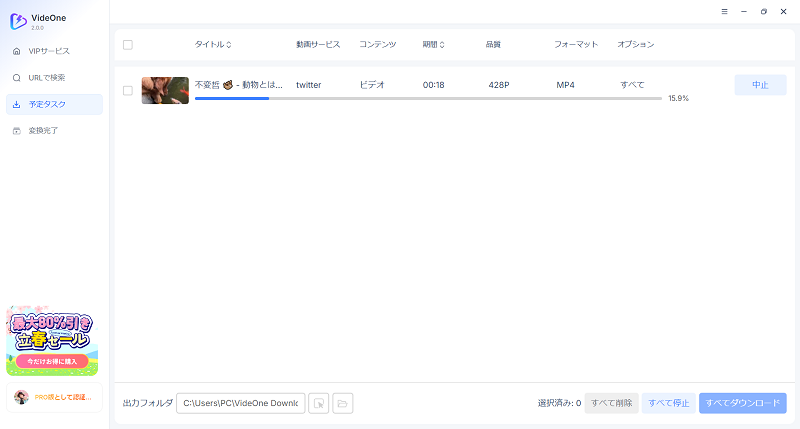
Task: Click the VideOne logo icon
Action: 18,21
